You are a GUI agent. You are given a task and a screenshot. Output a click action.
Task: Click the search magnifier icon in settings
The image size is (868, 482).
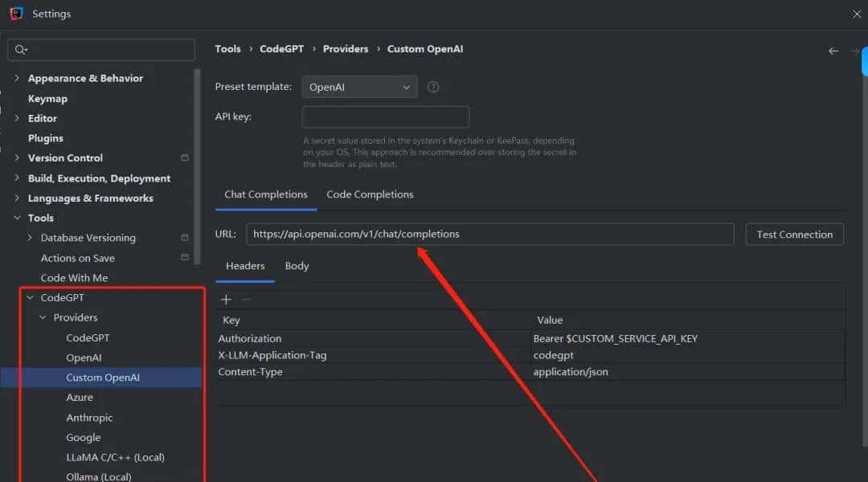pos(20,50)
